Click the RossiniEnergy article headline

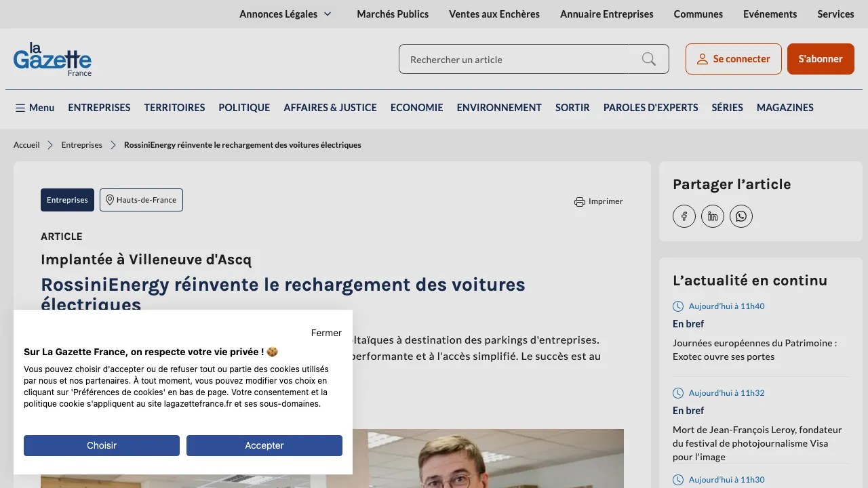pyautogui.click(x=283, y=294)
